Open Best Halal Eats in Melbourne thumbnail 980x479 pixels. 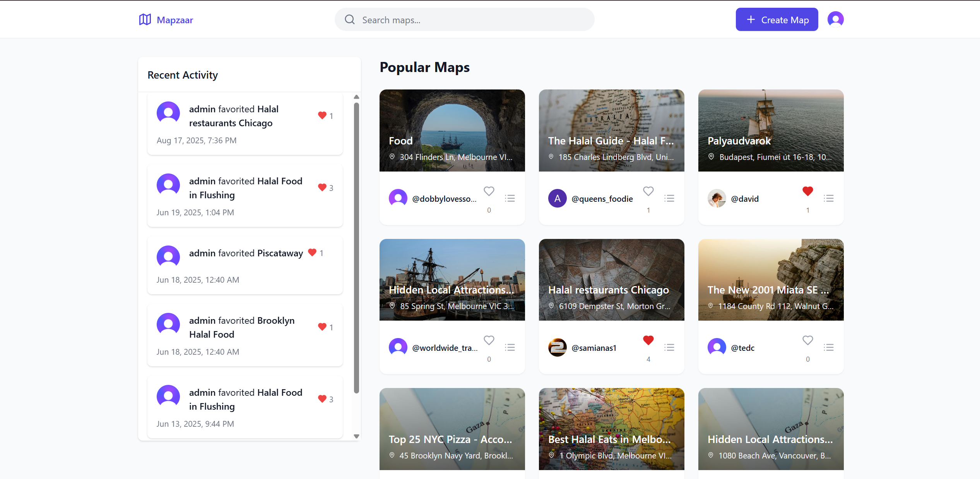point(612,429)
